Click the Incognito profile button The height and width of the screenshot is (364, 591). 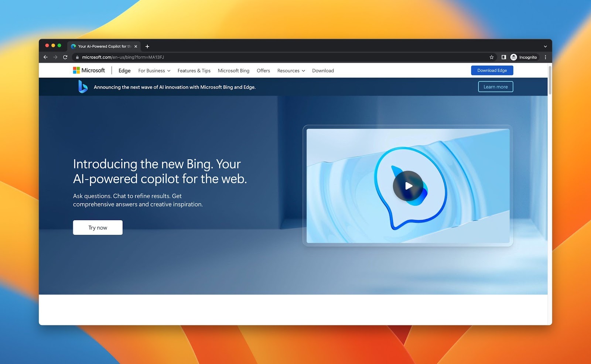524,57
